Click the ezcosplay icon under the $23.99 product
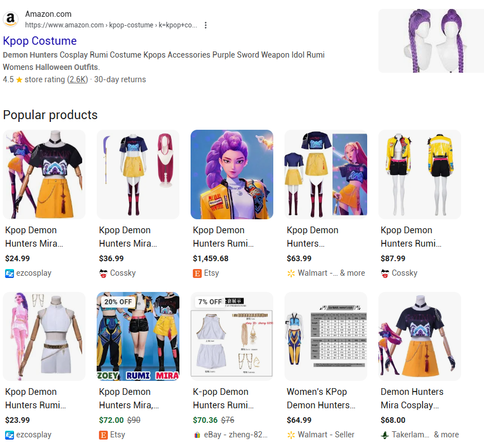484x448 pixels. (10, 435)
